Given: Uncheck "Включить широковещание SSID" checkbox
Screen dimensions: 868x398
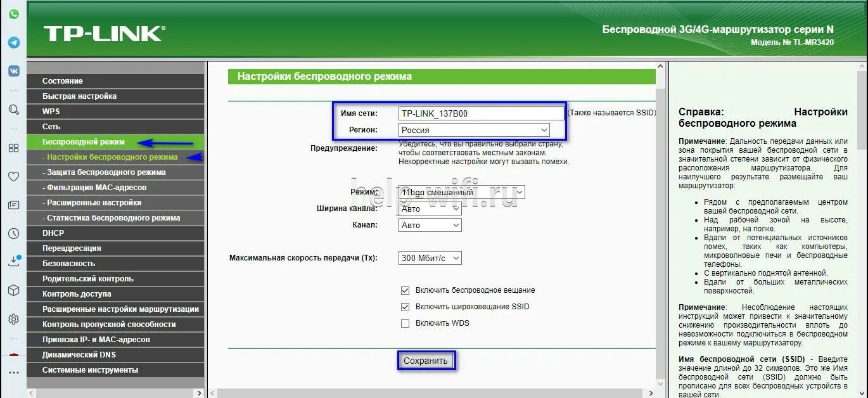Looking at the screenshot, I should (x=405, y=307).
